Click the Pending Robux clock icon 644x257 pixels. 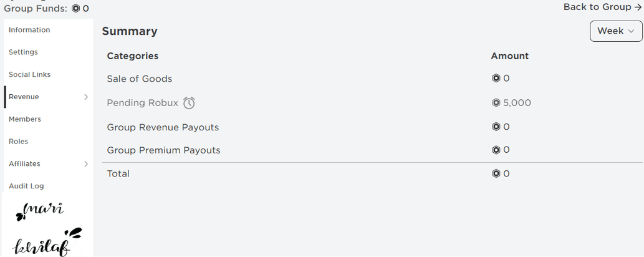point(189,103)
